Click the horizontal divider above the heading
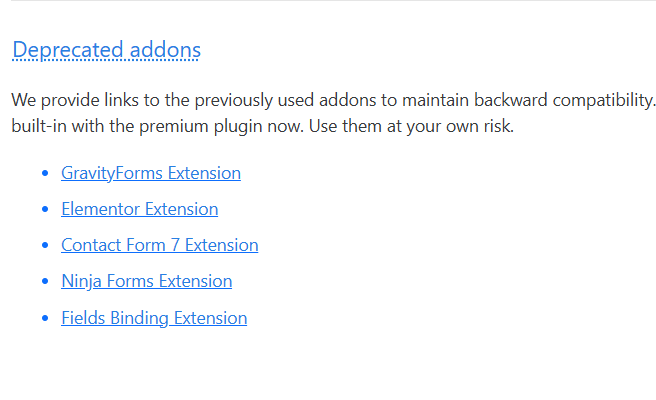The height and width of the screenshot is (400, 656). pos(328,1)
